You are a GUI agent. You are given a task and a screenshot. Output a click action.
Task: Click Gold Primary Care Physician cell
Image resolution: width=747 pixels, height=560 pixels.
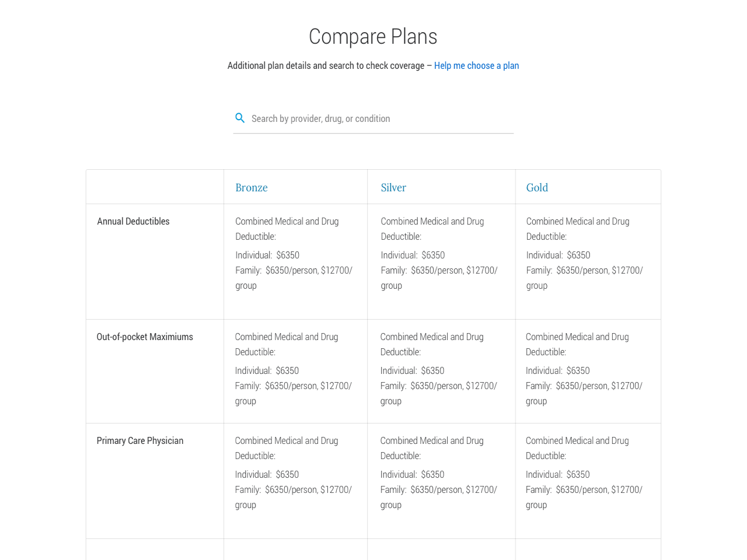(x=588, y=481)
